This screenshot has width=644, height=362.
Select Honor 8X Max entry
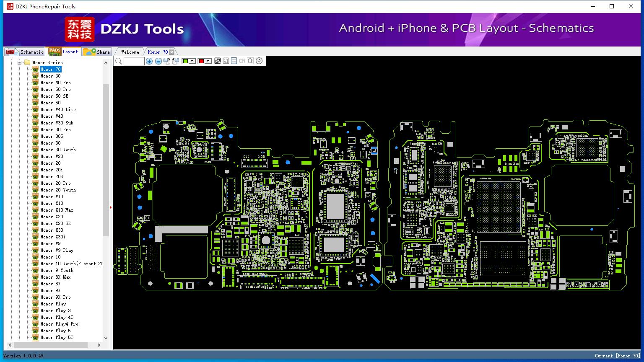click(55, 277)
